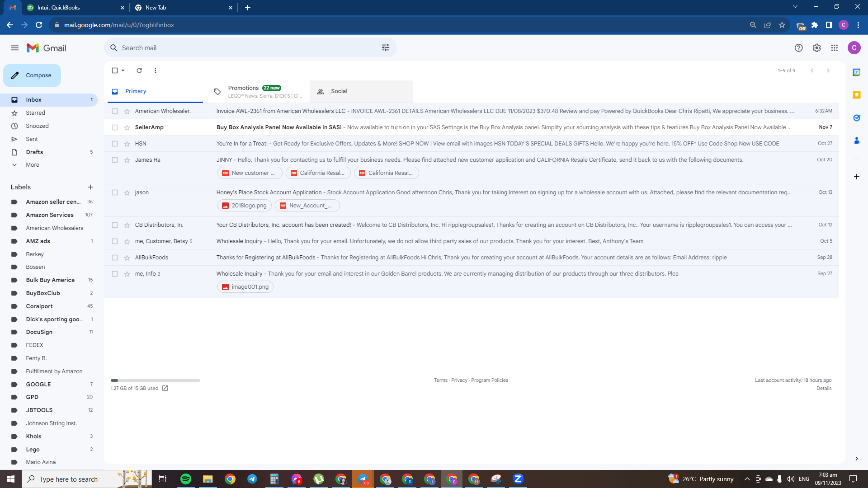868x488 pixels.
Task: Star the James Ha email
Action: [x=127, y=160]
